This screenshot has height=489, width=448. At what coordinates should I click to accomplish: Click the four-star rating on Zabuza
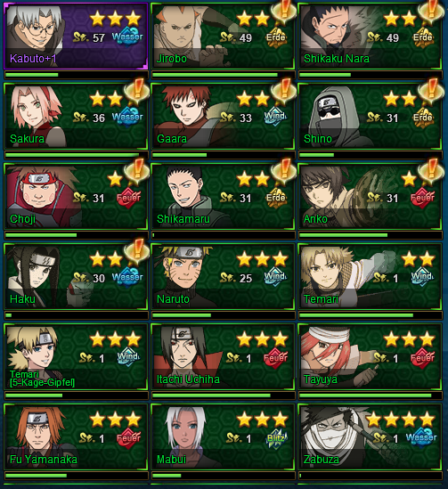(x=401, y=420)
